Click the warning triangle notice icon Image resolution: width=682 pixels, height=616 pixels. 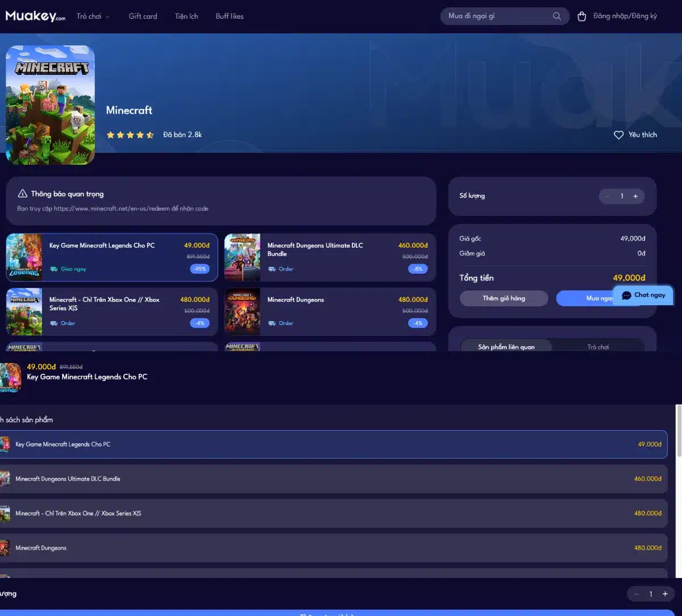coord(23,194)
